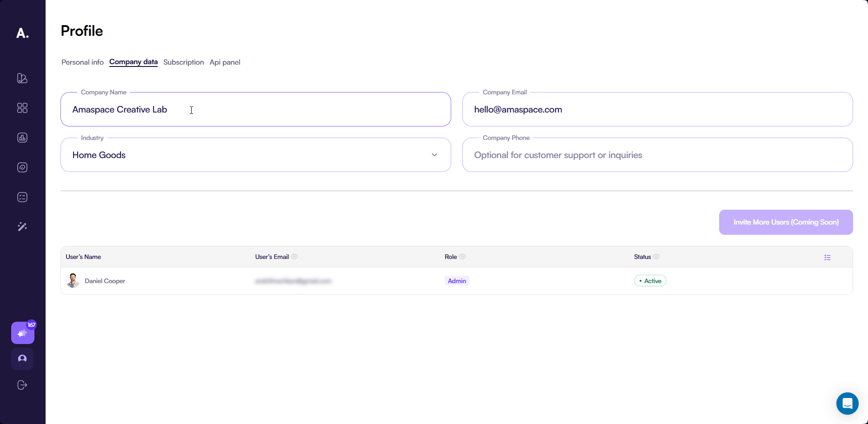
Task: Select the magic wand sidebar icon
Action: pyautogui.click(x=22, y=227)
